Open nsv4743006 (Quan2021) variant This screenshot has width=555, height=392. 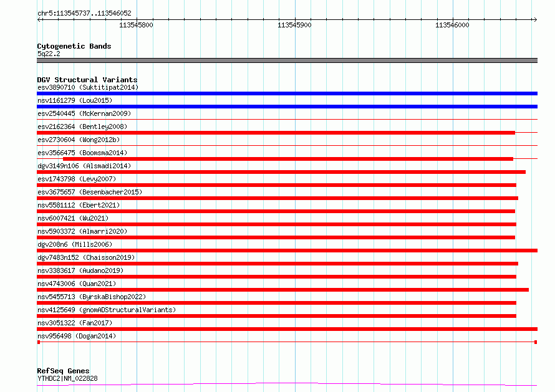(77, 284)
